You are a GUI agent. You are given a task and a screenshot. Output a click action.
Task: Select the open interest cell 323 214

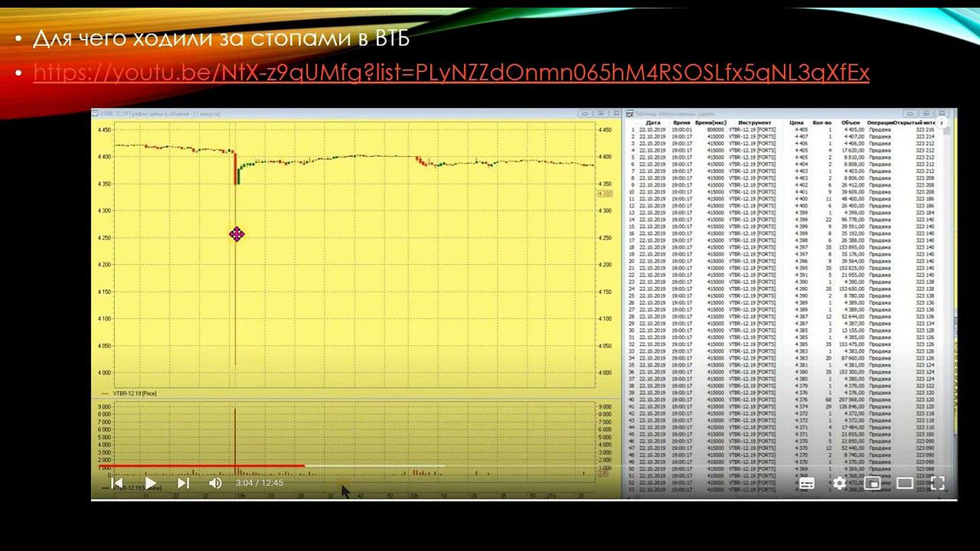tap(923, 136)
